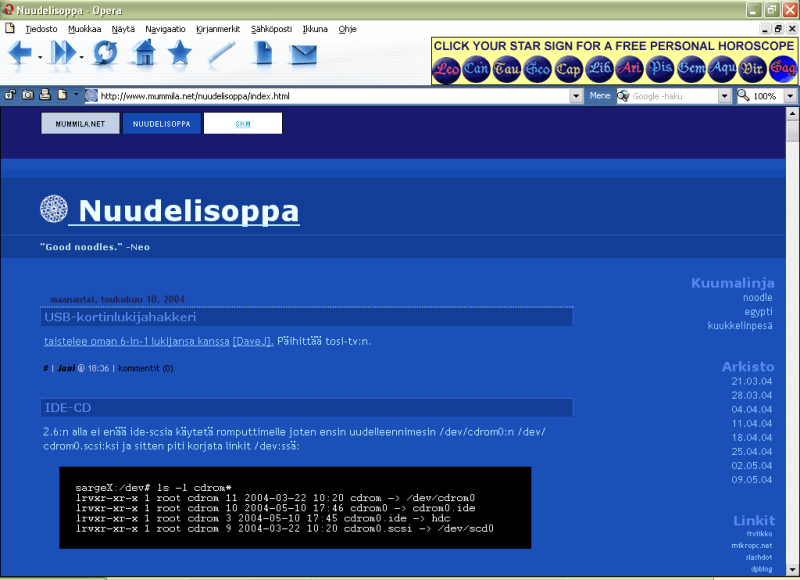Open the Kirjanmerkit menu

coord(218,29)
